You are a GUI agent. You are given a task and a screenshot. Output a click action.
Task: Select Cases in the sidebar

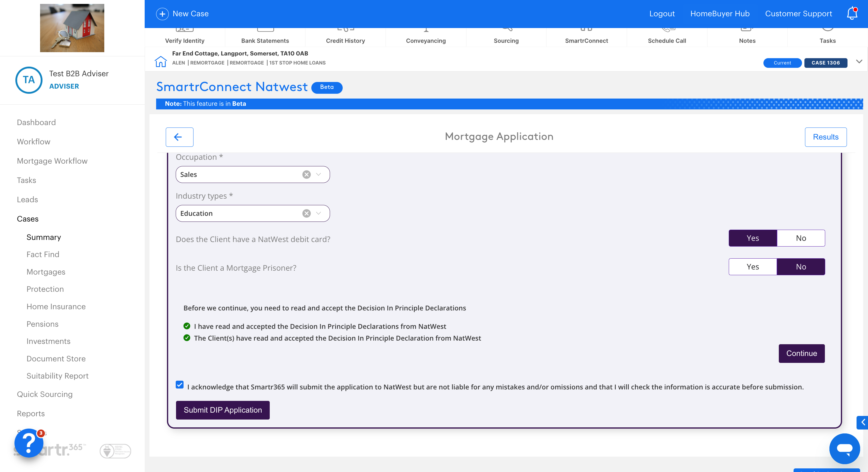click(28, 219)
